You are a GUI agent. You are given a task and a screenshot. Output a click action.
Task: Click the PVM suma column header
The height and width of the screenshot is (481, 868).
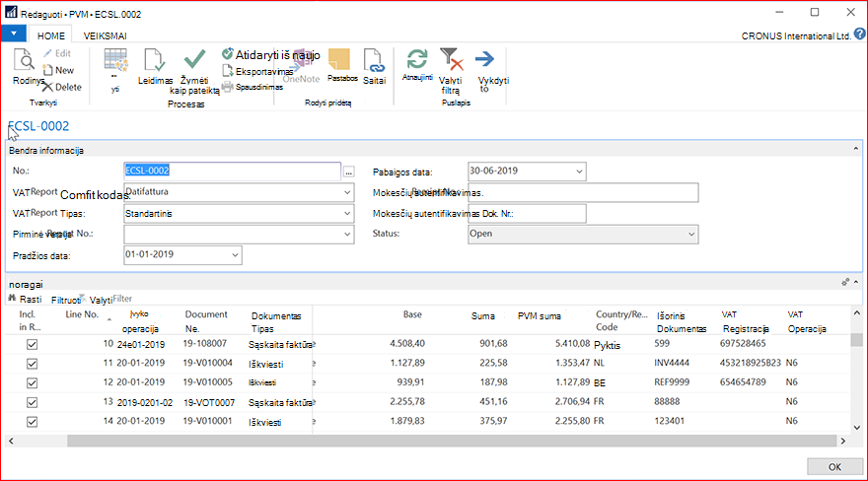[x=540, y=316]
